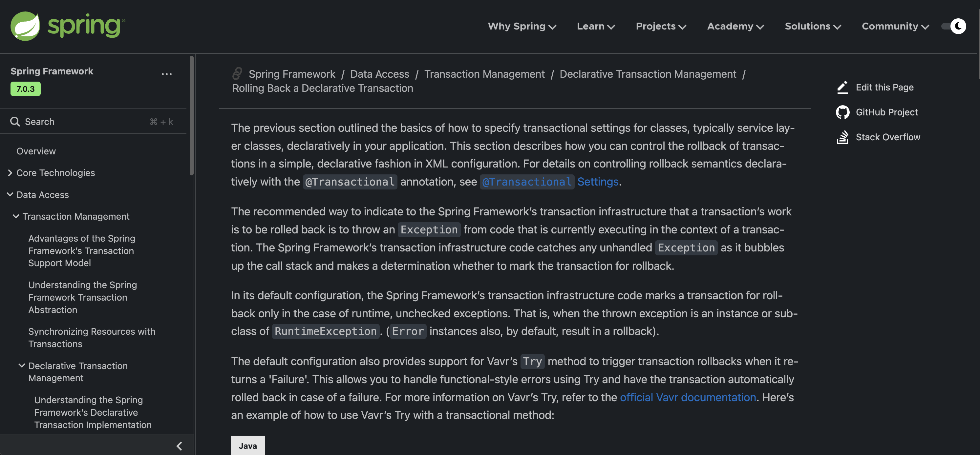Click the 7.0.3 version badge
The width and height of the screenshot is (980, 455).
[x=26, y=89]
